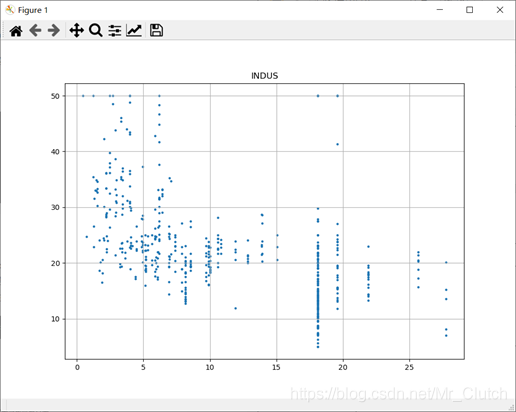This screenshot has height=412, width=516.
Task: Click the y-axis label 40
Action: click(x=55, y=152)
